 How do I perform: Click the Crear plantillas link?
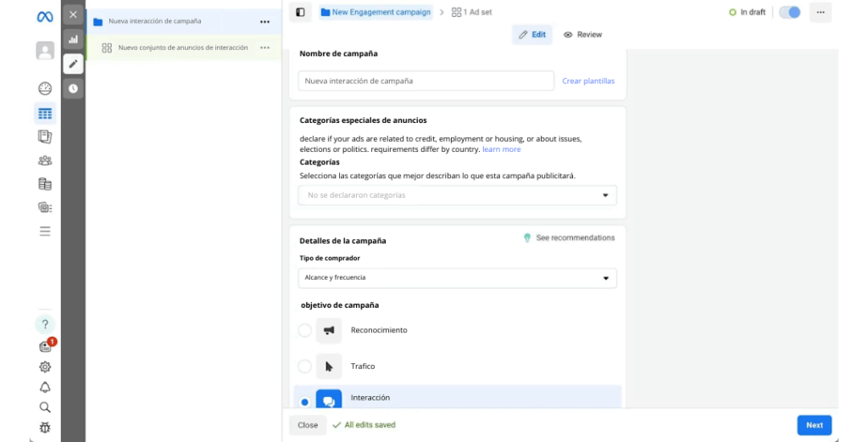[x=588, y=81]
